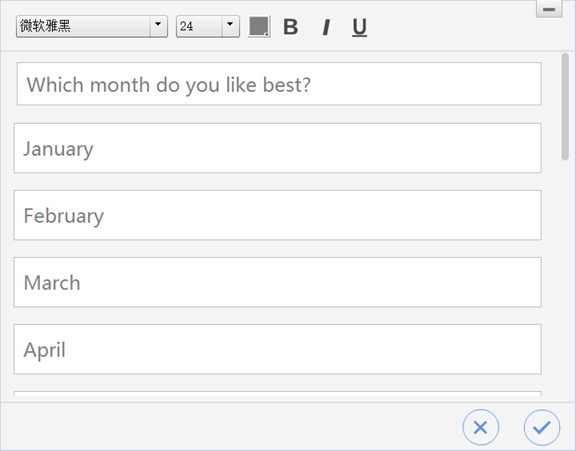Select the March option field
The image size is (576, 451).
[278, 282]
